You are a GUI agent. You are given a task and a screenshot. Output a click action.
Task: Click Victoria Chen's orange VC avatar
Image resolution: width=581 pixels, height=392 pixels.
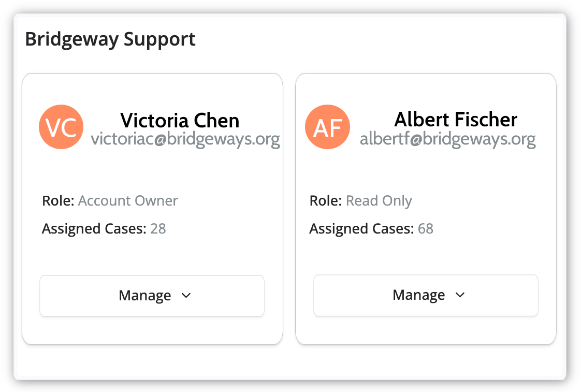61,127
